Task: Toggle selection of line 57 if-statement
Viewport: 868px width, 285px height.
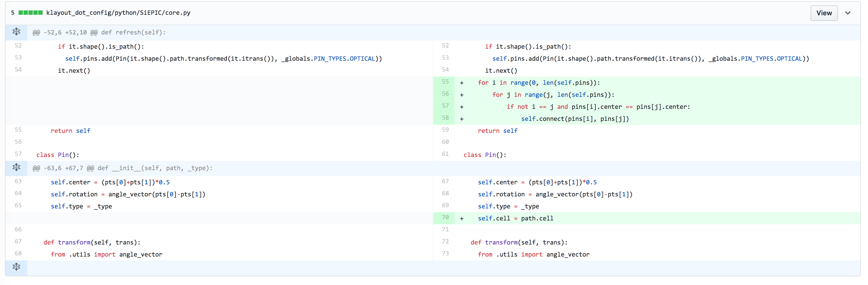Action: tap(445, 106)
